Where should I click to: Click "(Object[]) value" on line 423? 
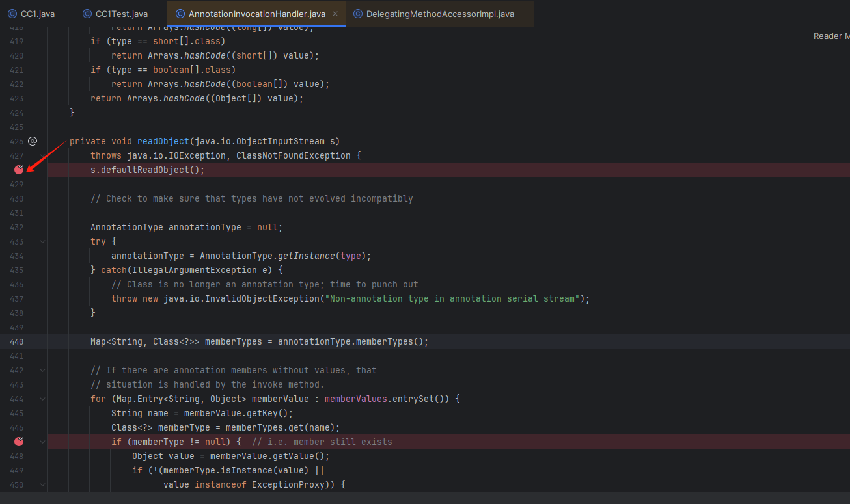point(254,98)
